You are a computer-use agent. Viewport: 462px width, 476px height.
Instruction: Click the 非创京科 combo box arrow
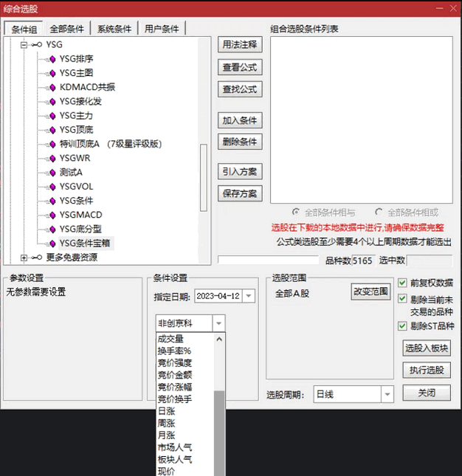[218, 323]
